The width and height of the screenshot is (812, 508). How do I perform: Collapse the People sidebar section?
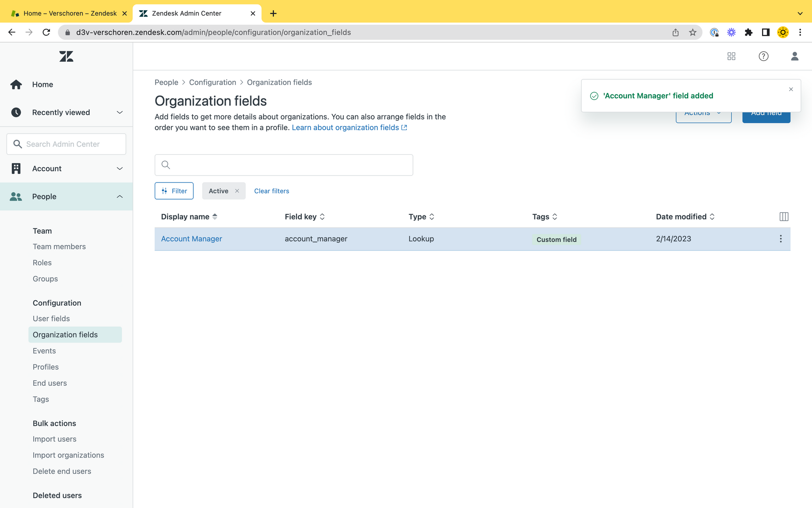coord(119,197)
